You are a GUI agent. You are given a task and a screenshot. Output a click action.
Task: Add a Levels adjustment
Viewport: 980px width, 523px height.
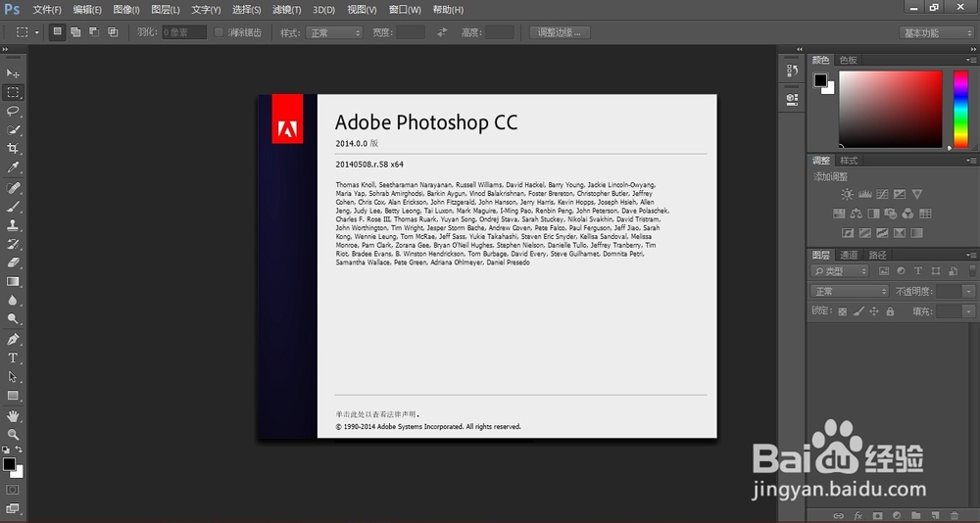click(x=864, y=194)
